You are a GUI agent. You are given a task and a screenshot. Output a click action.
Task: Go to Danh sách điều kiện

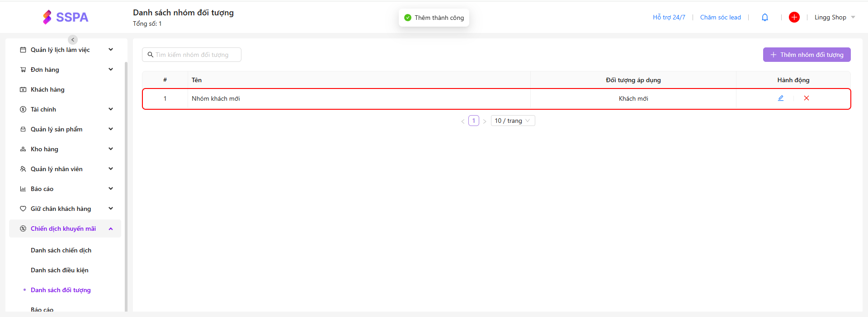pyautogui.click(x=60, y=270)
